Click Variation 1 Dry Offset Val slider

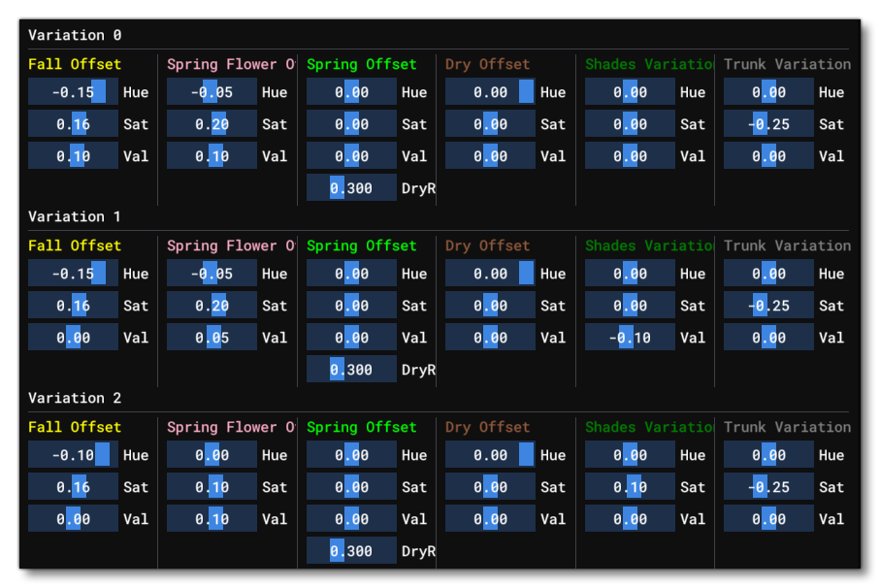490,337
